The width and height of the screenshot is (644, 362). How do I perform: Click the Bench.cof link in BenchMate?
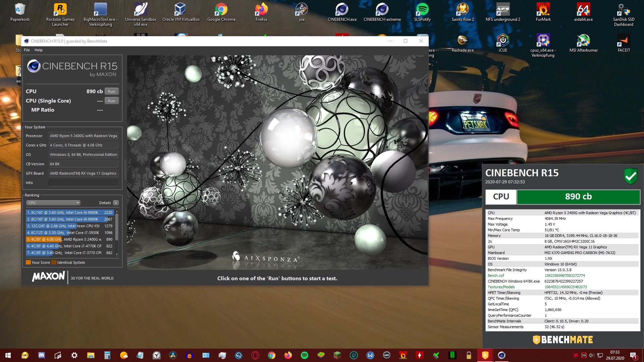[496, 276]
